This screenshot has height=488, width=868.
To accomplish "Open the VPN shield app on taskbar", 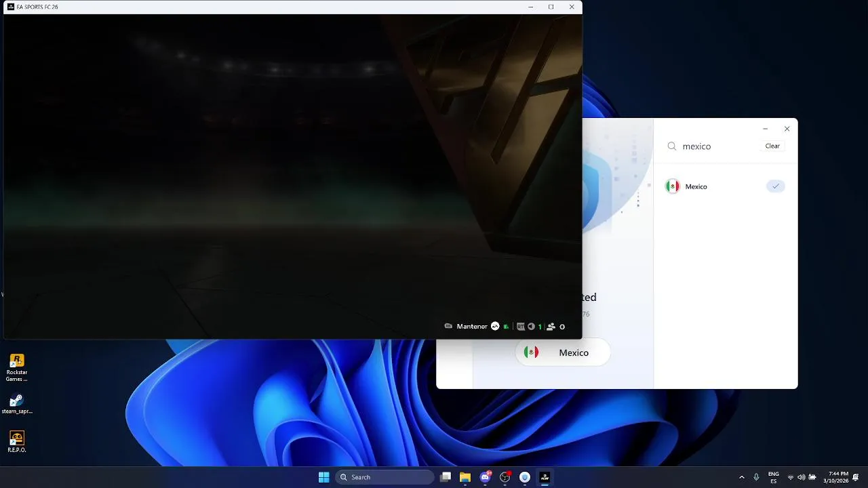I will [x=524, y=477].
